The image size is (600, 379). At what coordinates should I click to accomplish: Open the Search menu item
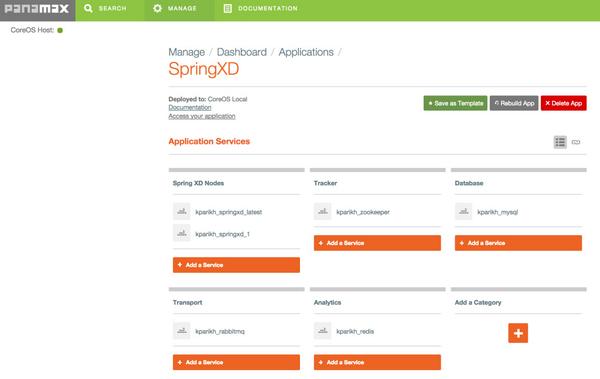coord(105,8)
